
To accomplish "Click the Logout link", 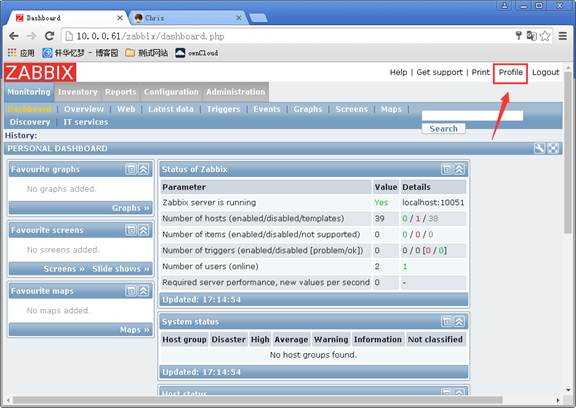I will point(546,72).
